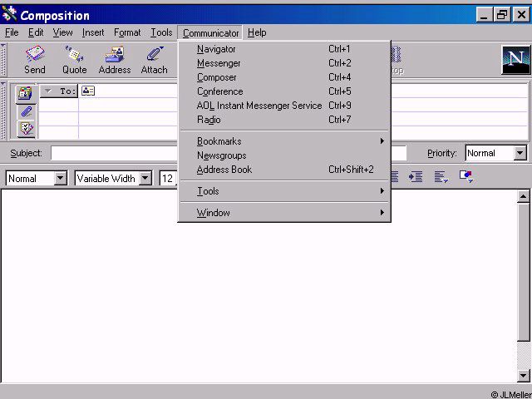The image size is (532, 399).
Task: Expand the Tools submenu in Communicator menu
Action: pos(284,191)
